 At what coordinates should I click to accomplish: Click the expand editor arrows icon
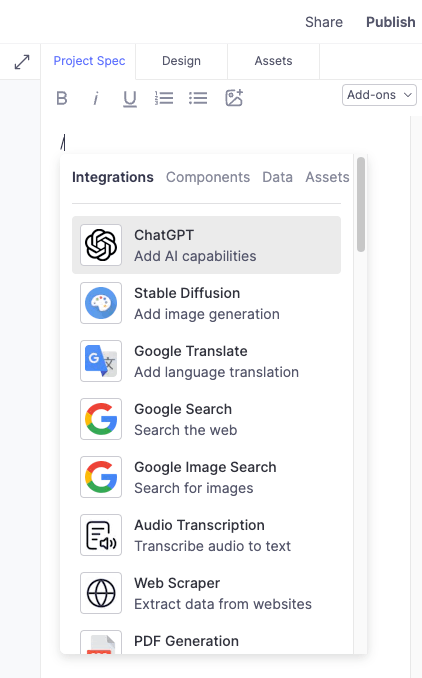22,62
